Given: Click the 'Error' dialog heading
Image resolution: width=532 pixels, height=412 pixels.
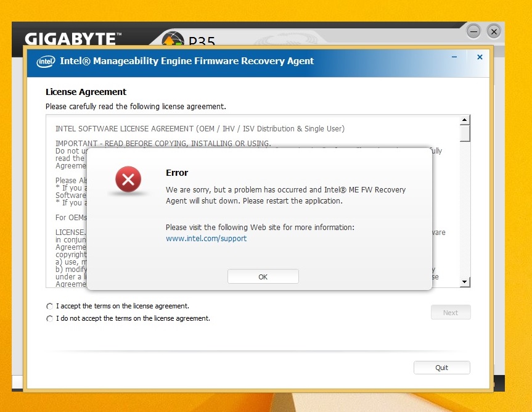Looking at the screenshot, I should [177, 173].
